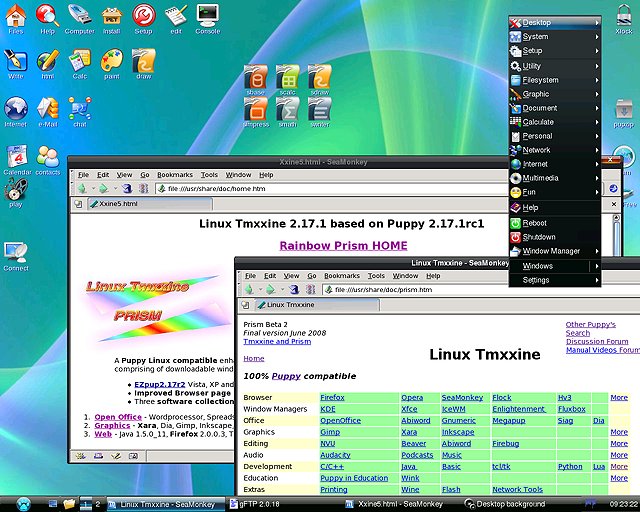Open the Internet globe icon
The width and height of the screenshot is (640, 512).
(x=16, y=109)
